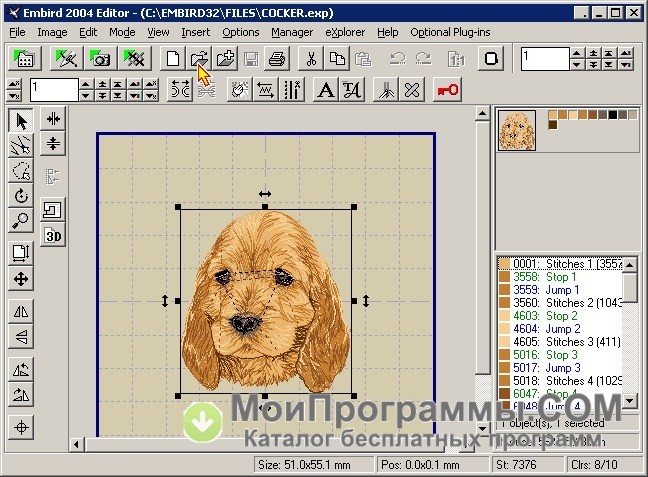Select the magnifier zoom tool
648x477 pixels.
21,220
